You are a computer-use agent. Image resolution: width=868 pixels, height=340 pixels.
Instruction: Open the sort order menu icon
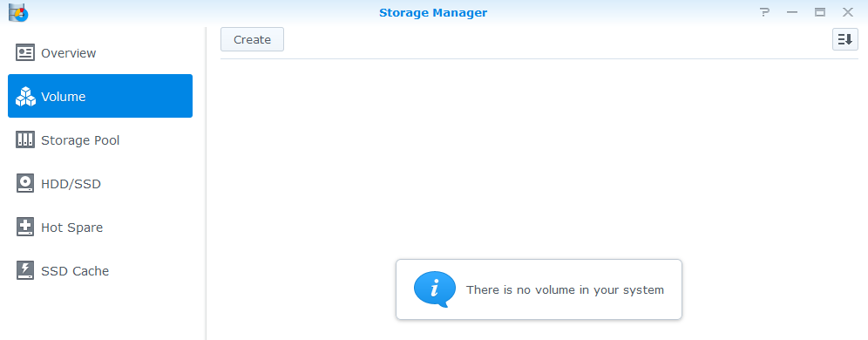click(844, 39)
